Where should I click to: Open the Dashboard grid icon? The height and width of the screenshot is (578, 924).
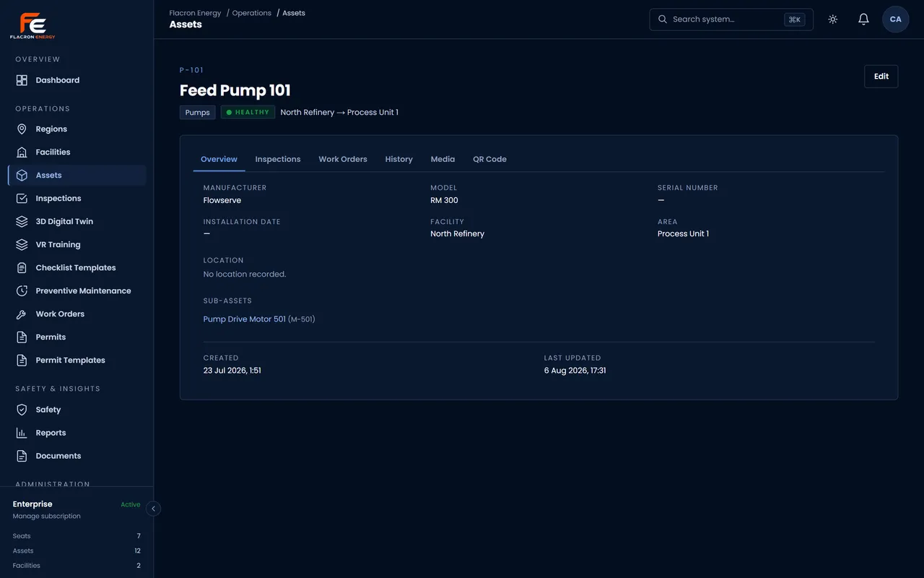point(22,80)
